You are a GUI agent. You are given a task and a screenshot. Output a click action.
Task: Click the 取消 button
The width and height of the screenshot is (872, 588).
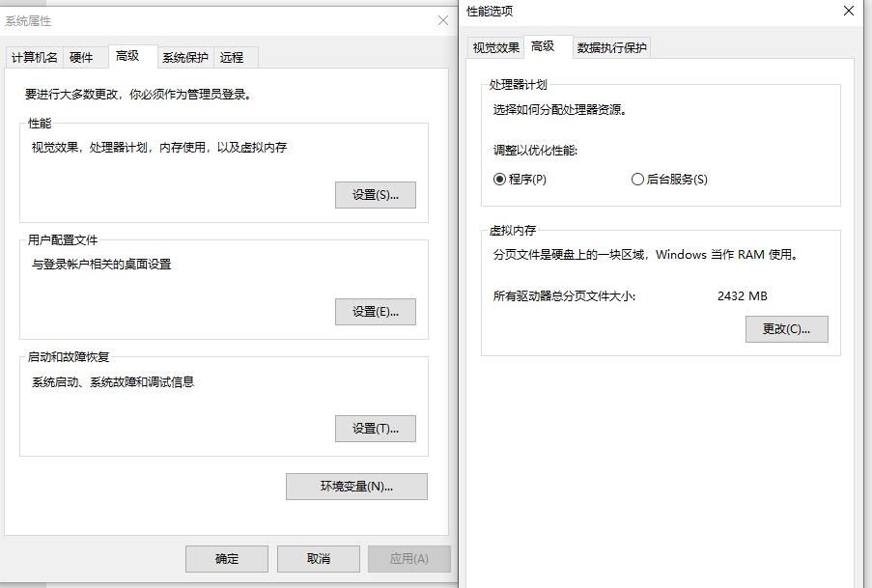click(318, 558)
